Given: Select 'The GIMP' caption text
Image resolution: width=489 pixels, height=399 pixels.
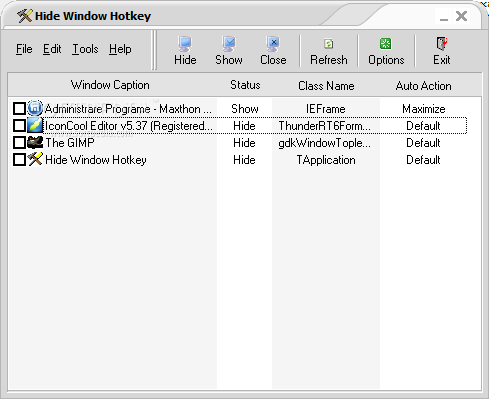Looking at the screenshot, I should 70,143.
